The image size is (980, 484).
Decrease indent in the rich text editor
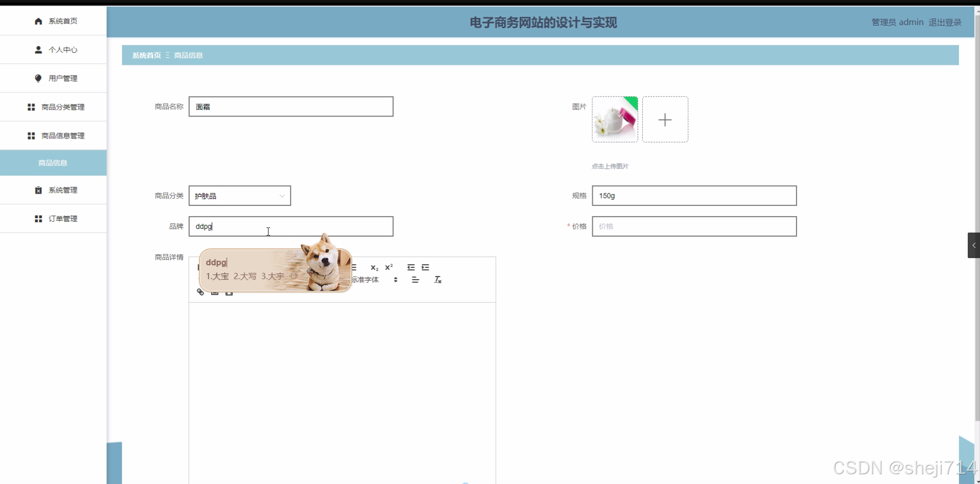click(411, 267)
